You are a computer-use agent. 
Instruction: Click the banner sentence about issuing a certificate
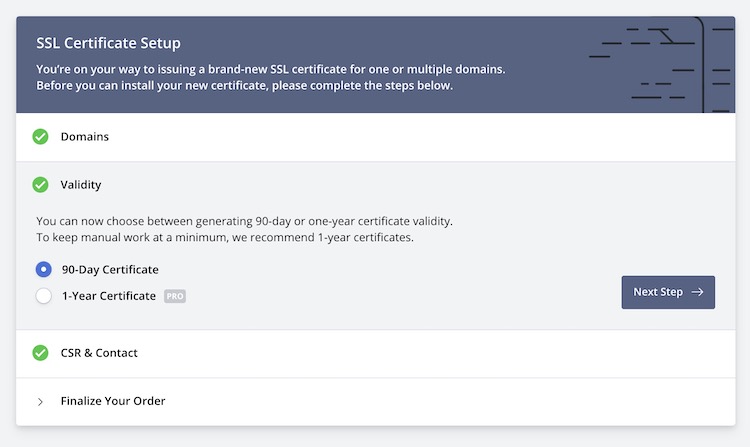pyautogui.click(x=271, y=69)
